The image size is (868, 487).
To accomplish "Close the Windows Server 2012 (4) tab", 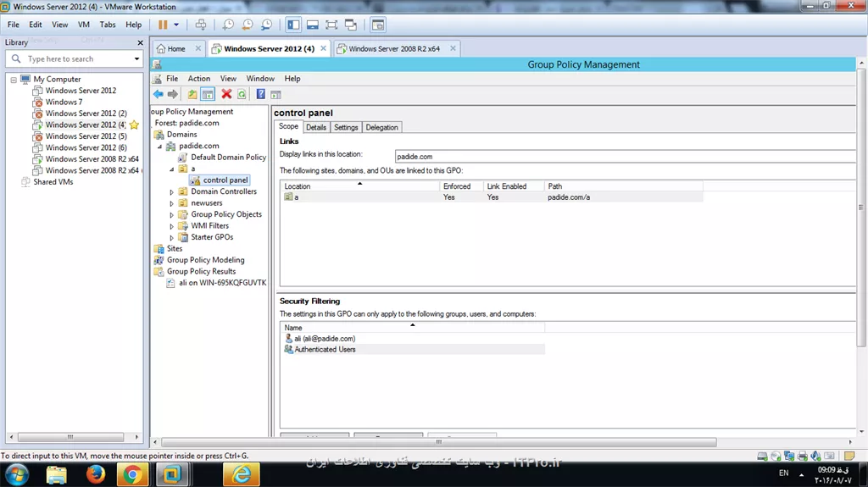I will 323,49.
